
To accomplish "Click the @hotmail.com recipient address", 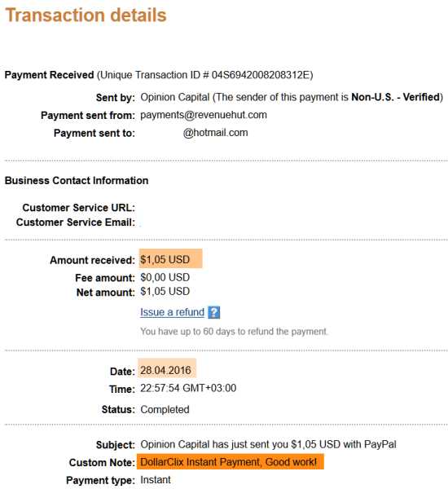I will [215, 133].
